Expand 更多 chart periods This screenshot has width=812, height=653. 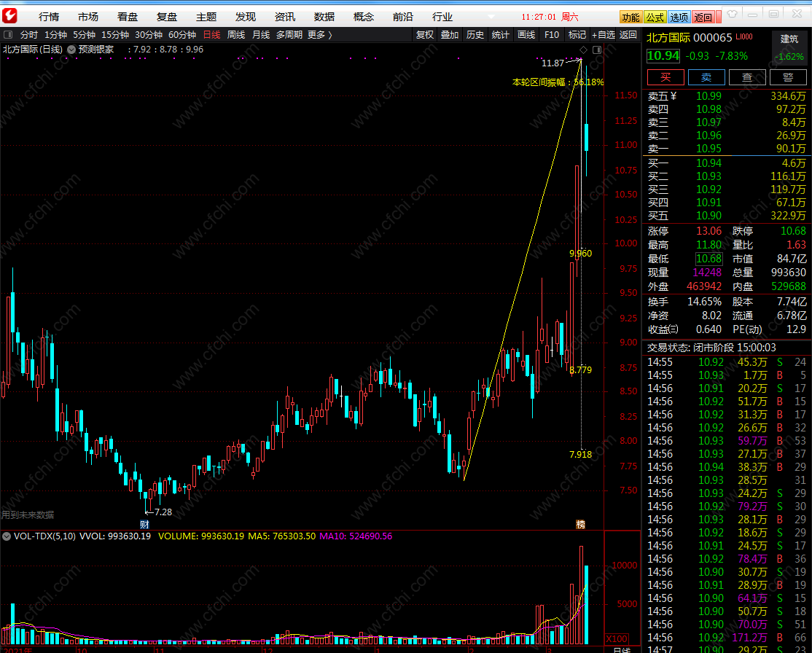pyautogui.click(x=319, y=35)
